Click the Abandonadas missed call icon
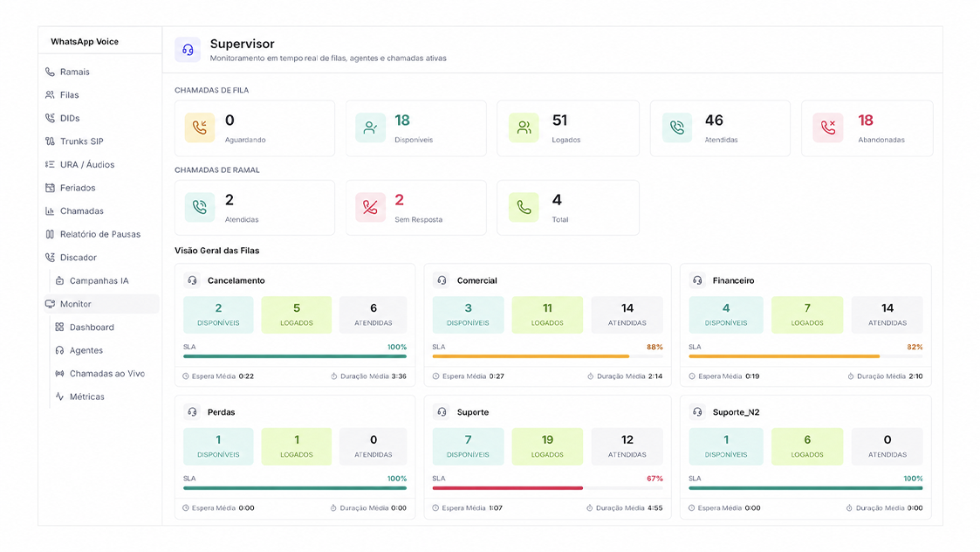Screen dimensions: 980x552 tap(827, 128)
